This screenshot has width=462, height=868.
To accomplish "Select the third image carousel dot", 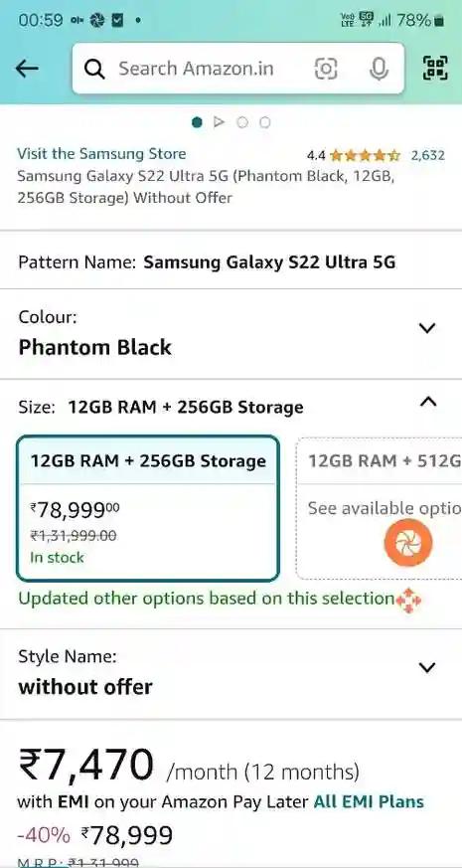I will (241, 122).
